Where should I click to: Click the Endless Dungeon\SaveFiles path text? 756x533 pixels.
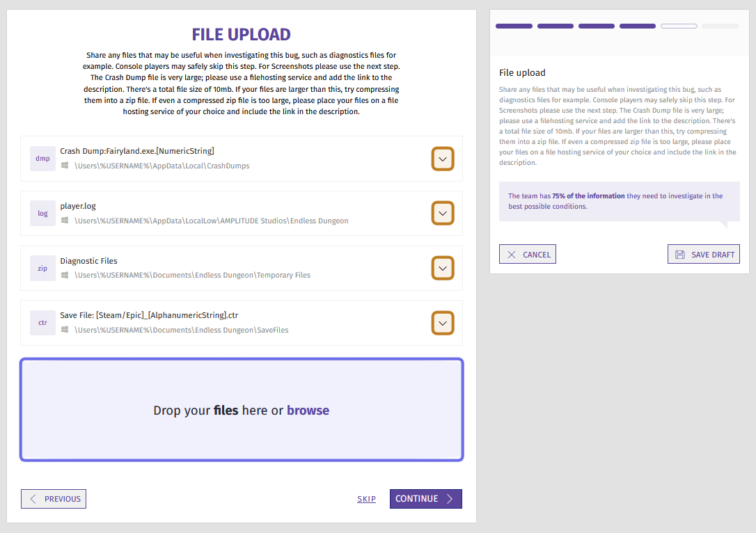[181, 330]
